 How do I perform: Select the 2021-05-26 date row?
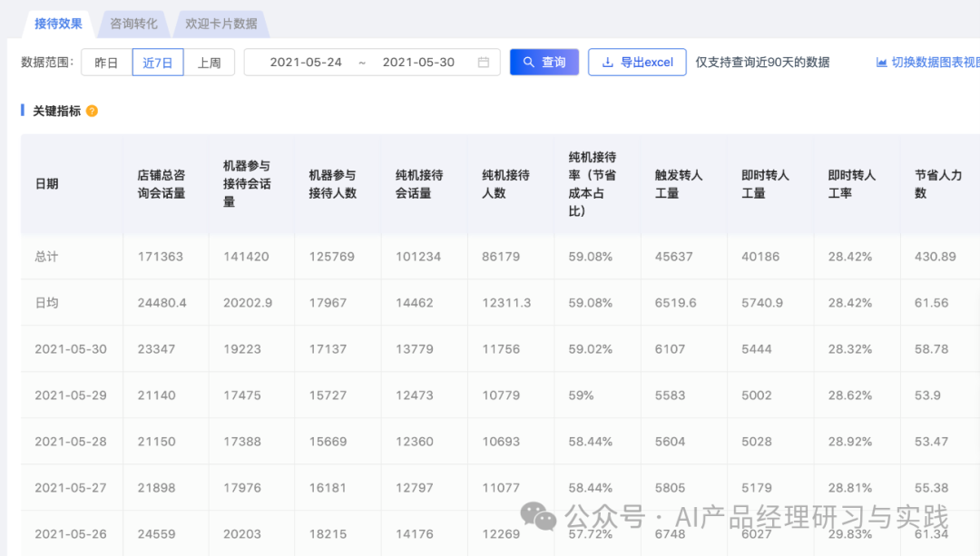[71, 534]
